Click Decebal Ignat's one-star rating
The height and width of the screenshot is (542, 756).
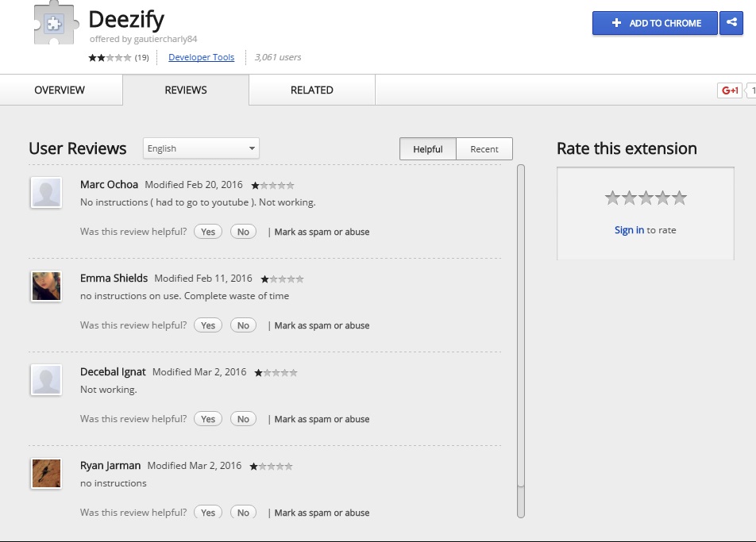[276, 372]
